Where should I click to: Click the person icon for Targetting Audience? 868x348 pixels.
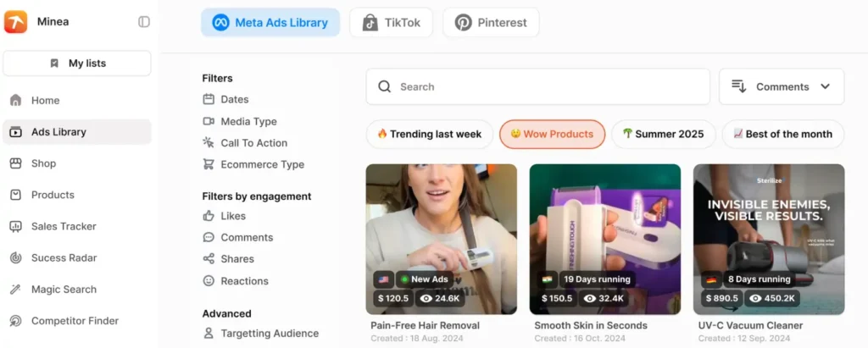tap(209, 334)
